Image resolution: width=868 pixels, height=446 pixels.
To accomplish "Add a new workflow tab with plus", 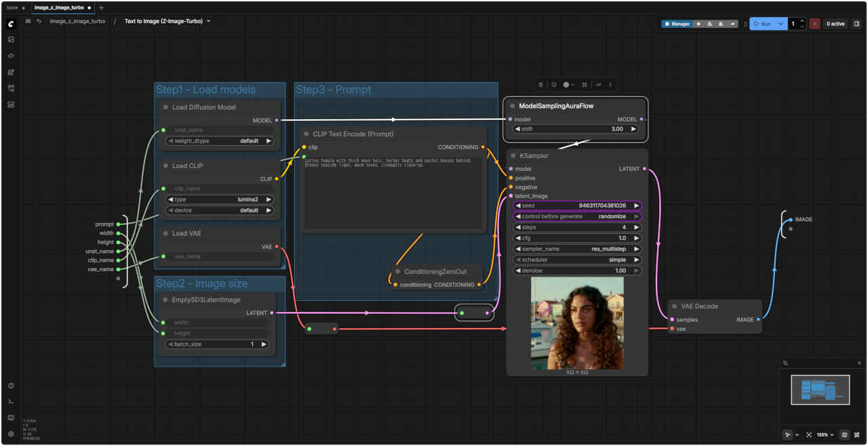I will pyautogui.click(x=102, y=7).
